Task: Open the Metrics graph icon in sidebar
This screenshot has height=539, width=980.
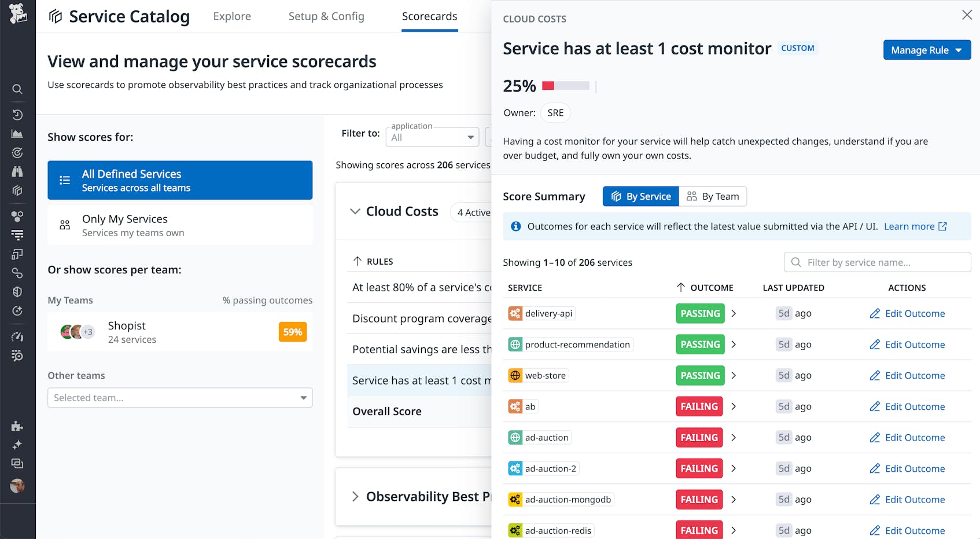Action: point(17,134)
